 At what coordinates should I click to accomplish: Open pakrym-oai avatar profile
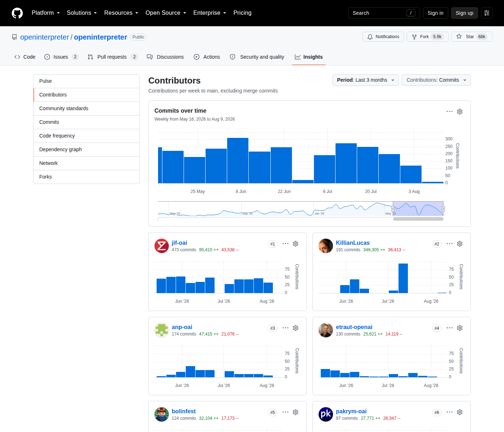(x=326, y=414)
